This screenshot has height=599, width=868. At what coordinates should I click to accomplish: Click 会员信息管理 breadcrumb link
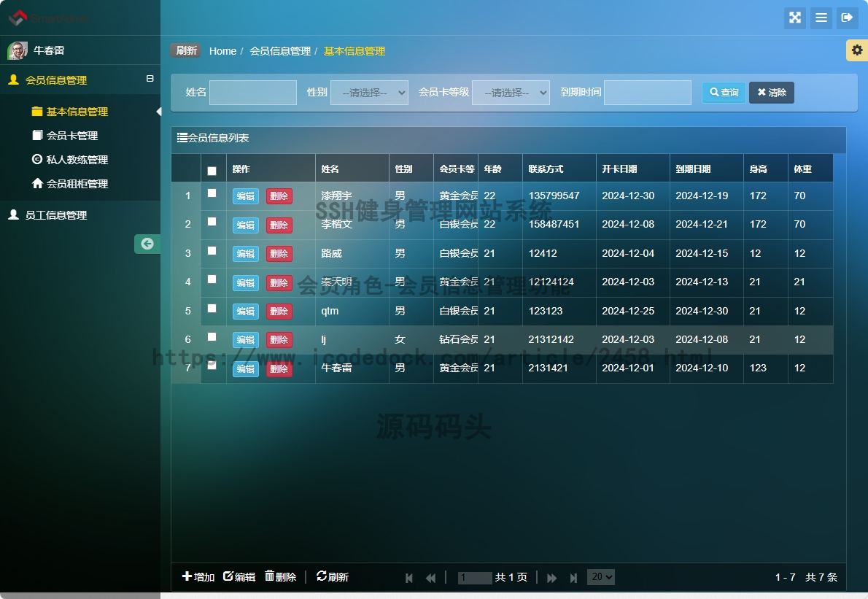tap(280, 51)
